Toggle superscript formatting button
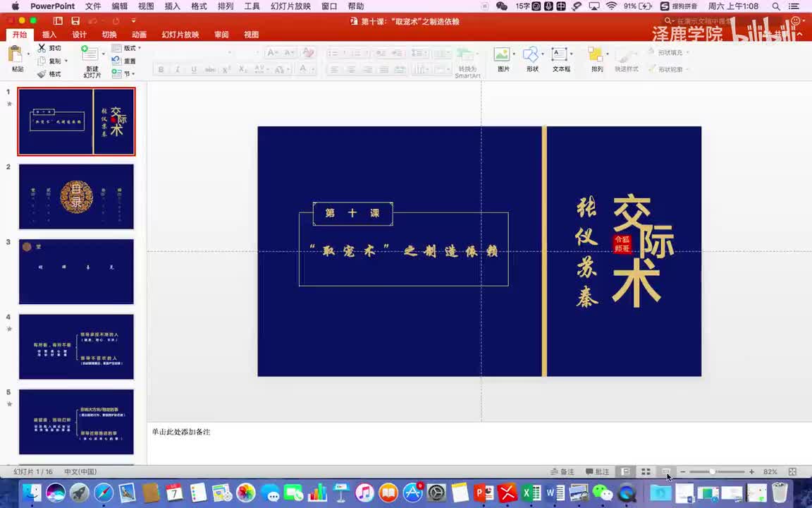This screenshot has height=508, width=812. (x=226, y=69)
